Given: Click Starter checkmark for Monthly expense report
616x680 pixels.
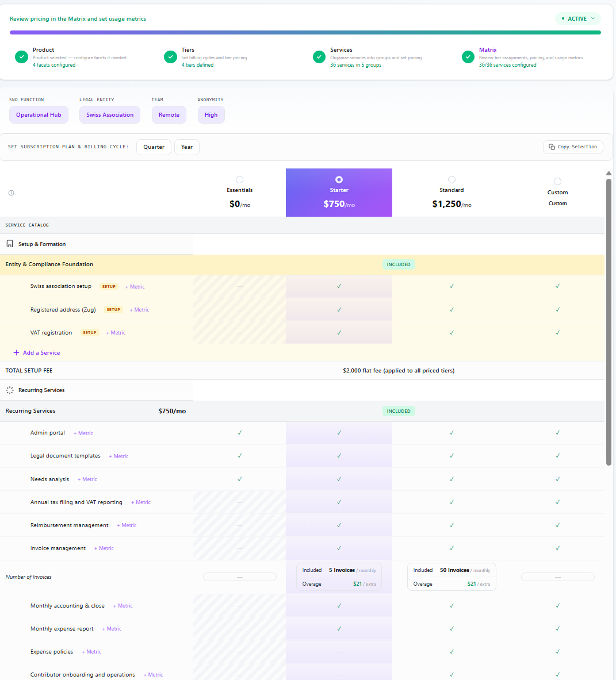Looking at the screenshot, I should [339, 628].
